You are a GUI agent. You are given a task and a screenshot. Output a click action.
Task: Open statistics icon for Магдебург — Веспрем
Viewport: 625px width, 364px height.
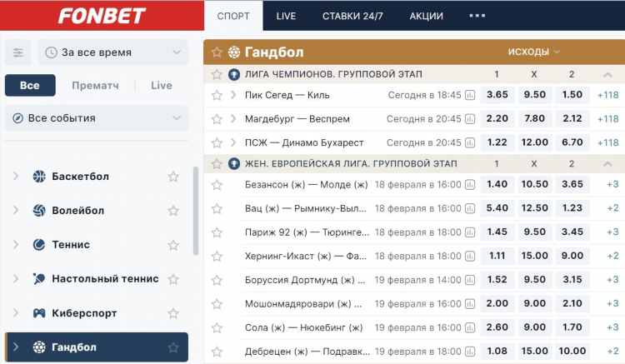(470, 119)
